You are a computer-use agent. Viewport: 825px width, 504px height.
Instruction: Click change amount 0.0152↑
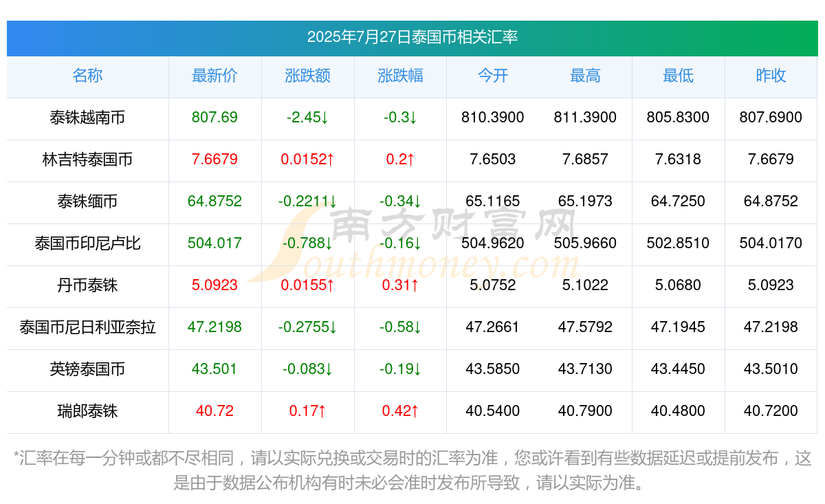[307, 160]
